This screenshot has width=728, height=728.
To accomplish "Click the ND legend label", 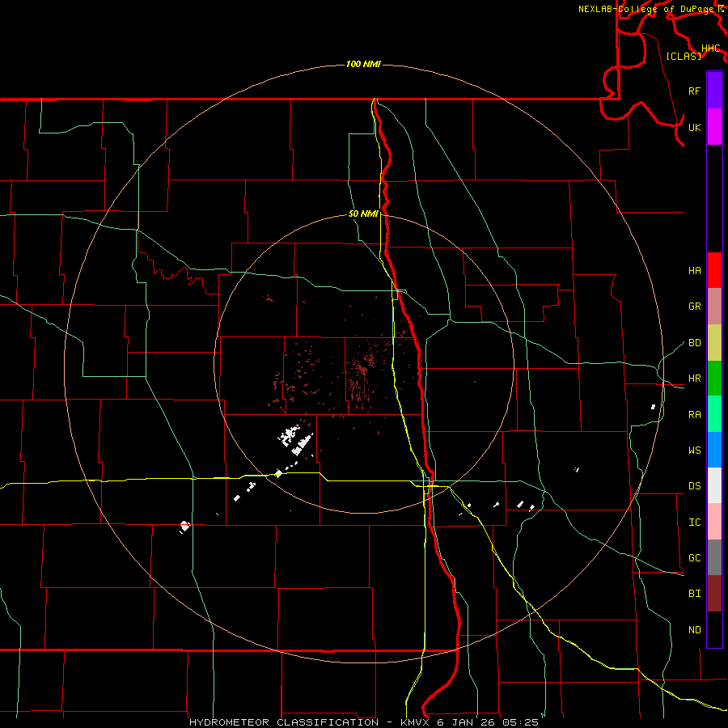I will (x=694, y=630).
